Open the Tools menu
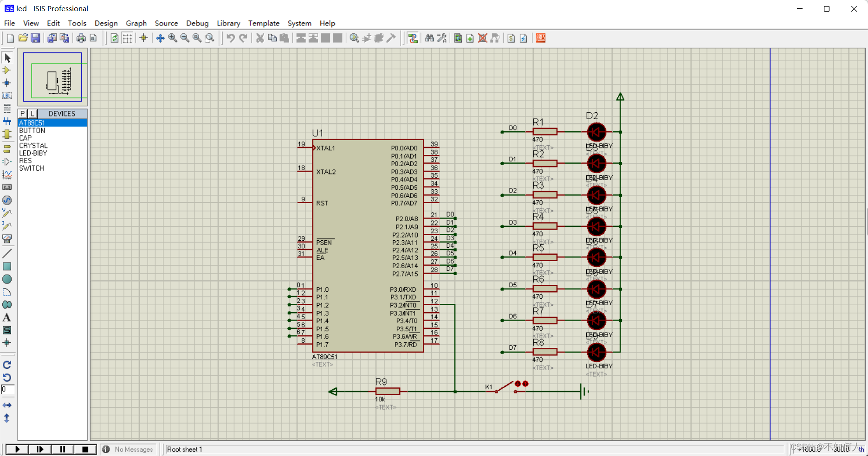Viewport: 868px width, 456px height. 77,23
